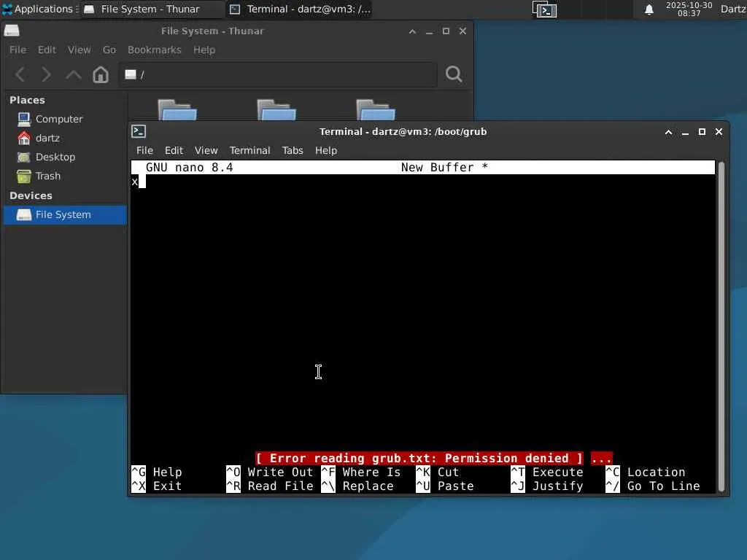Click Dartz user label in top panel
The width and height of the screenshot is (747, 560).
733,9
